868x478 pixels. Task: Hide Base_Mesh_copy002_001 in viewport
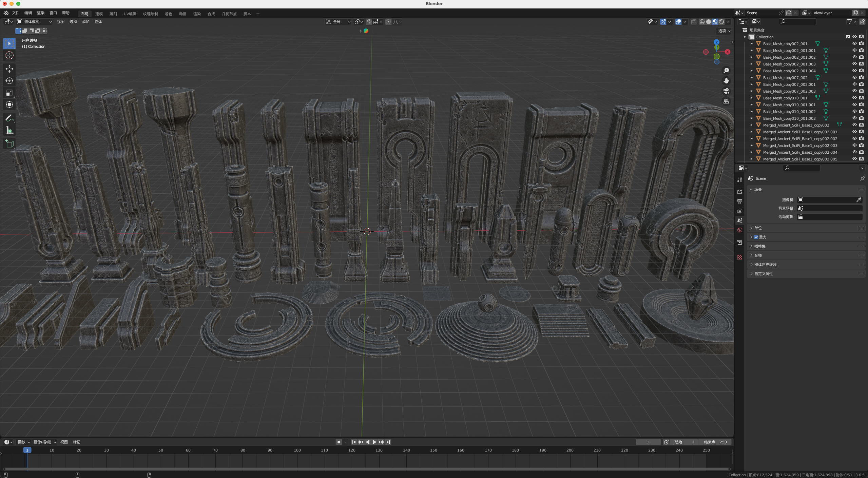[854, 43]
